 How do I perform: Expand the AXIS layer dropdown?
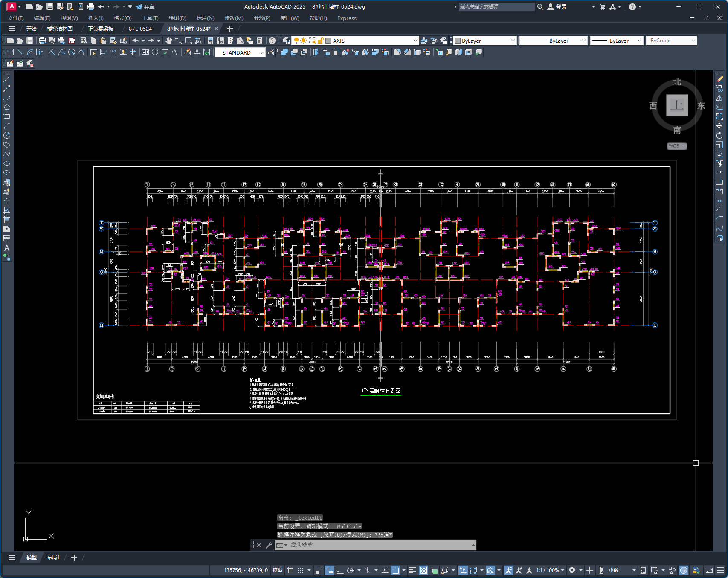(415, 41)
